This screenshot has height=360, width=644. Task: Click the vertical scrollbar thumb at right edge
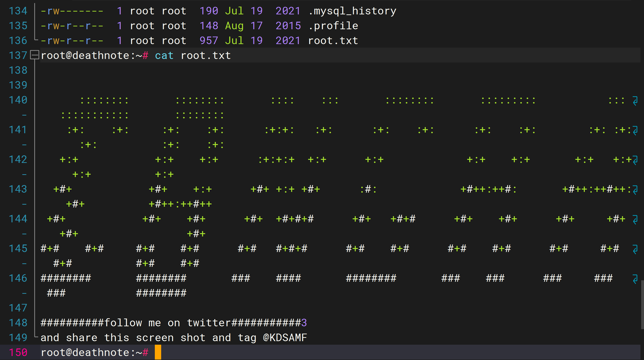(642, 304)
